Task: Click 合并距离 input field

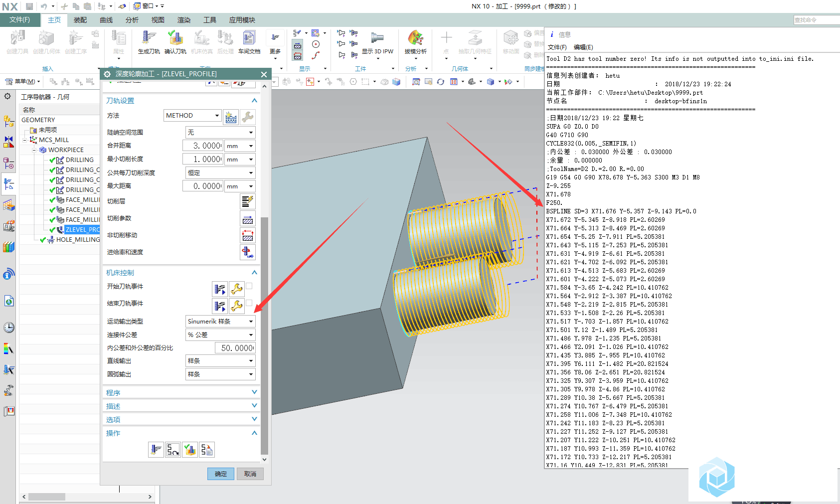Action: (x=202, y=146)
